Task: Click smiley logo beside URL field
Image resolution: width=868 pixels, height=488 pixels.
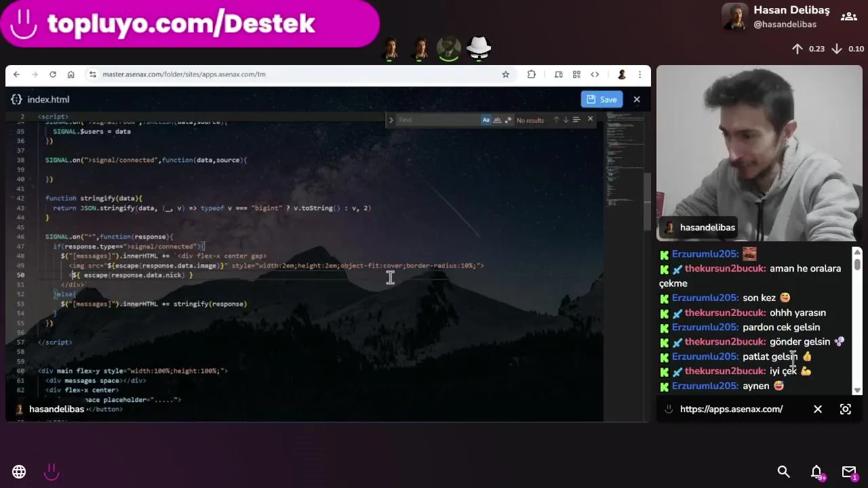Action: (669, 409)
